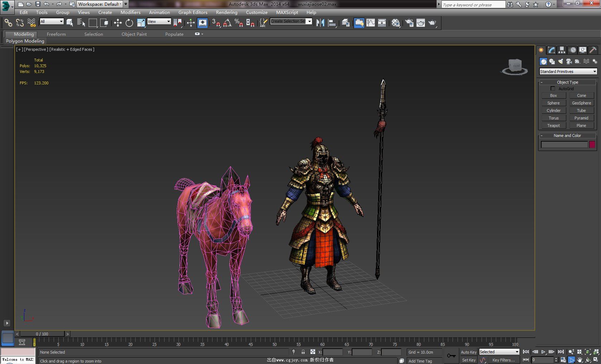
Task: Collapse the Object Type rollout
Action: 567,82
